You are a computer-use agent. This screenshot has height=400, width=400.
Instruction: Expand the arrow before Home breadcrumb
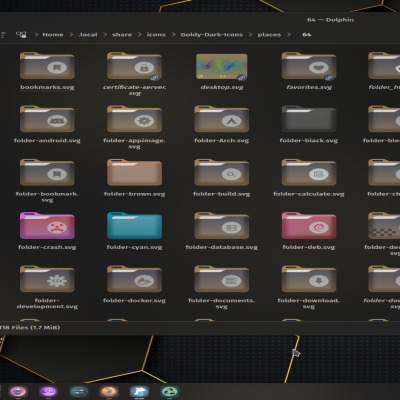36,35
